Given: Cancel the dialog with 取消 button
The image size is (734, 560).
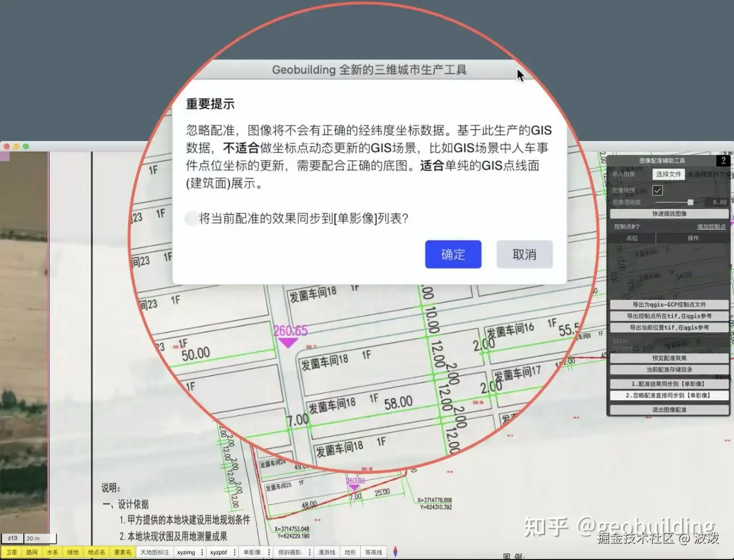Looking at the screenshot, I should point(525,254).
